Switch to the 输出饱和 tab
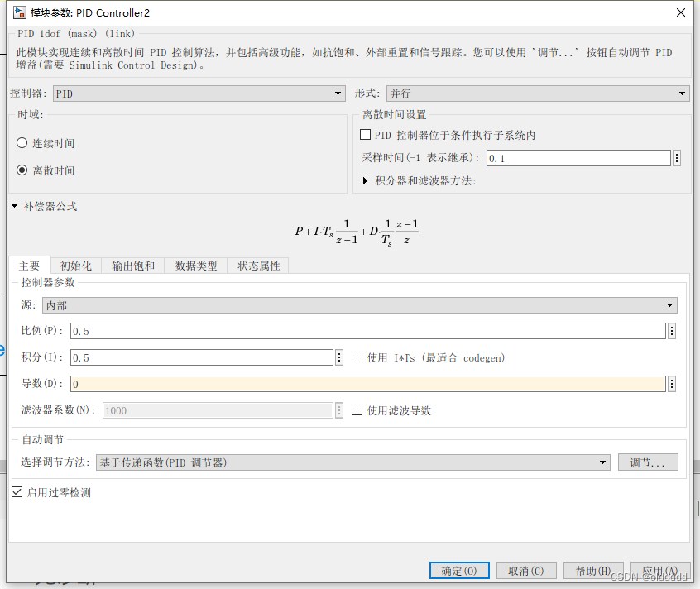The height and width of the screenshot is (589, 700). tap(133, 266)
